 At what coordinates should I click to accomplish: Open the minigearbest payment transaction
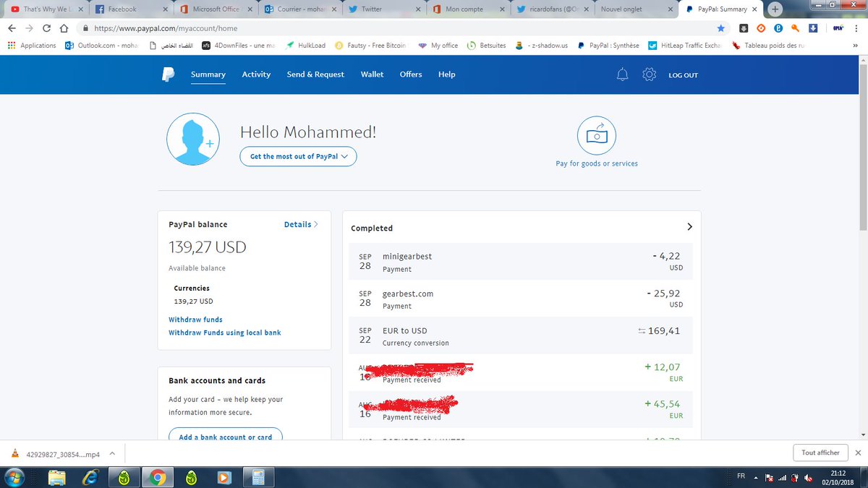click(x=522, y=262)
